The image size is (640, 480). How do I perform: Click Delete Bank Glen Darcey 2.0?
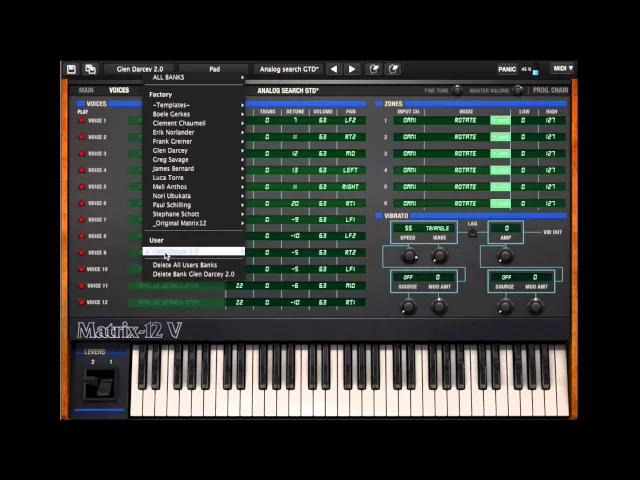194,274
